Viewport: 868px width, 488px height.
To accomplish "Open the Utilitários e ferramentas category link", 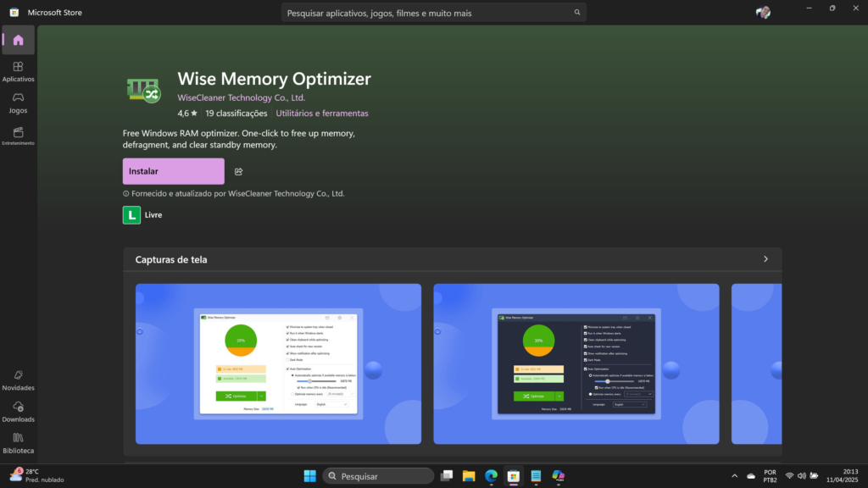I will pos(322,114).
